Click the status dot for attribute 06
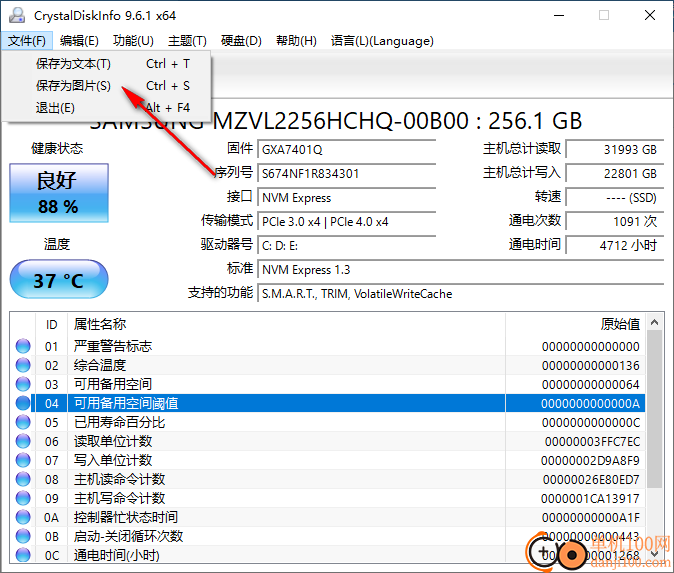This screenshot has width=674, height=573. tap(23, 441)
